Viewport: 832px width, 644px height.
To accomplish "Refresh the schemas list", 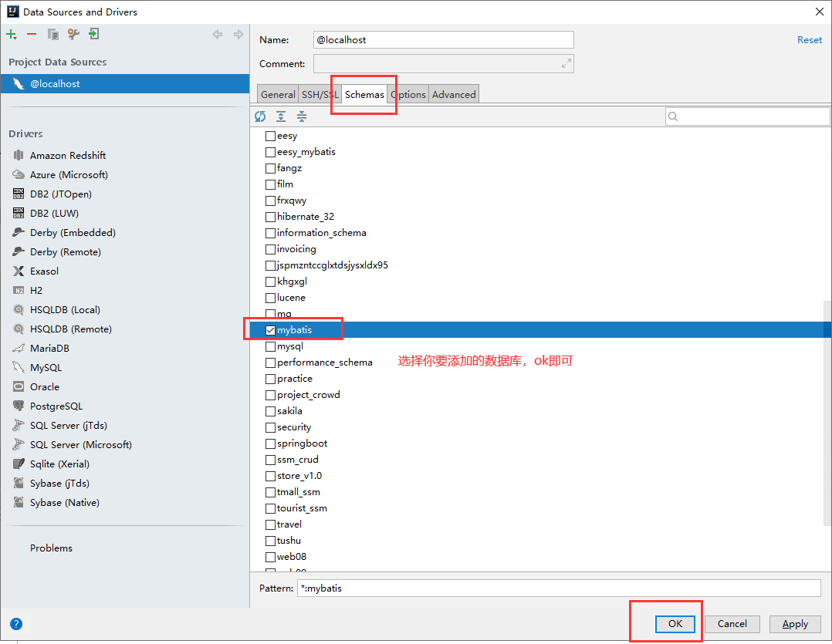I will [x=260, y=116].
